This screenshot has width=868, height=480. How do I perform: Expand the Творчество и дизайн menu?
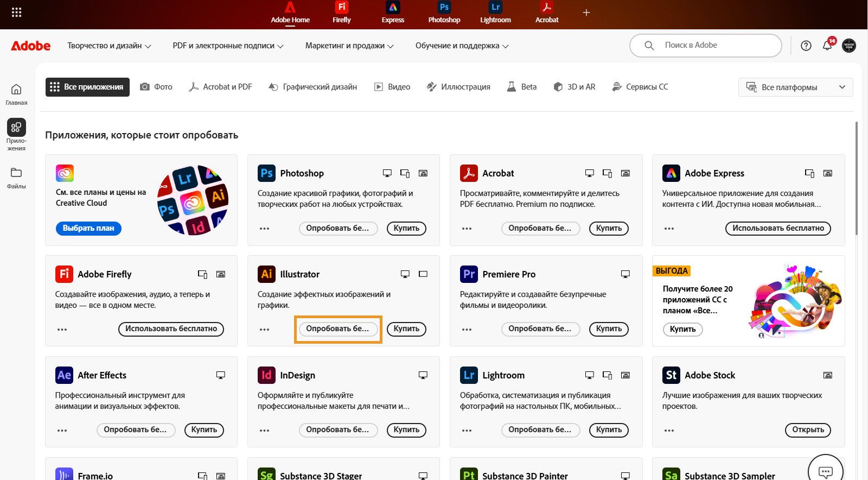(x=109, y=46)
